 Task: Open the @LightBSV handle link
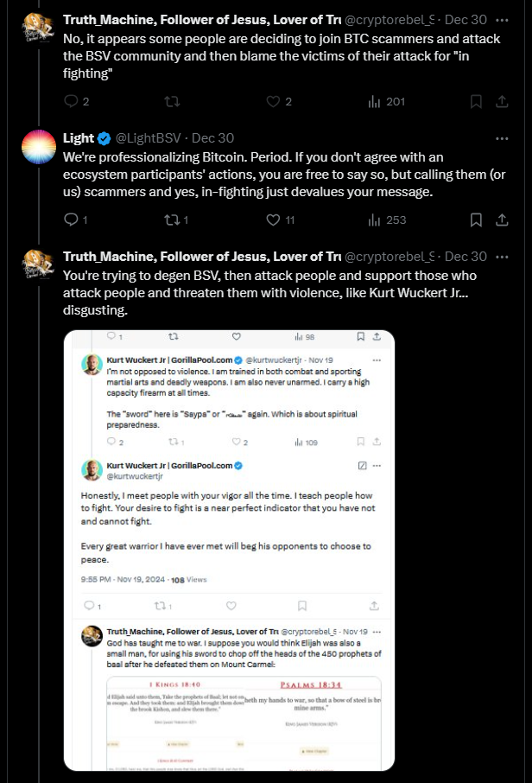(149, 137)
